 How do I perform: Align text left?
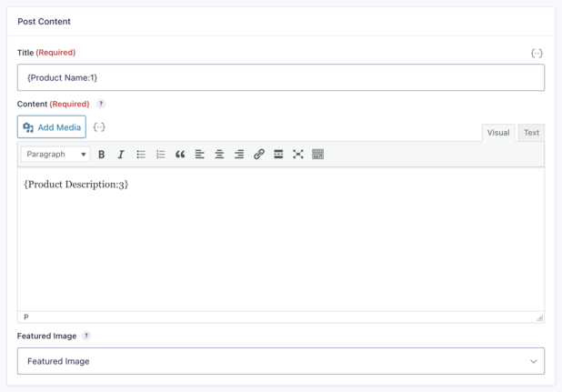tap(200, 155)
